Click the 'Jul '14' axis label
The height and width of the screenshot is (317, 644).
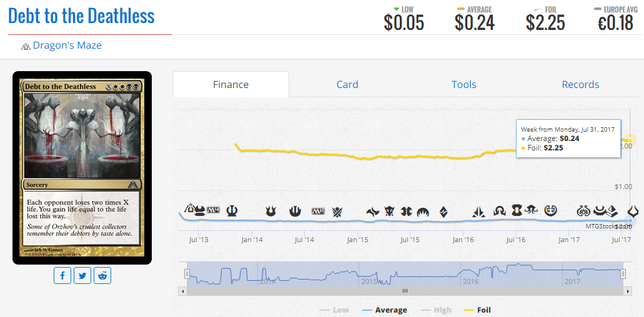tap(304, 240)
